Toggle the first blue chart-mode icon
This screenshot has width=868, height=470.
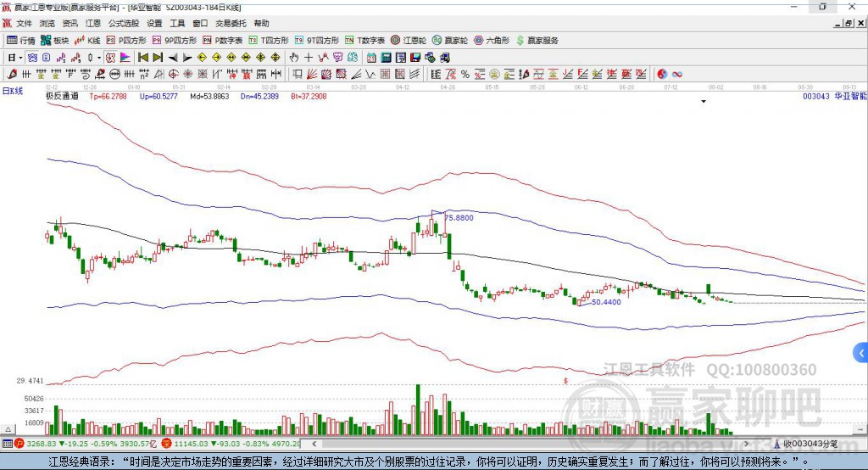coord(33,58)
